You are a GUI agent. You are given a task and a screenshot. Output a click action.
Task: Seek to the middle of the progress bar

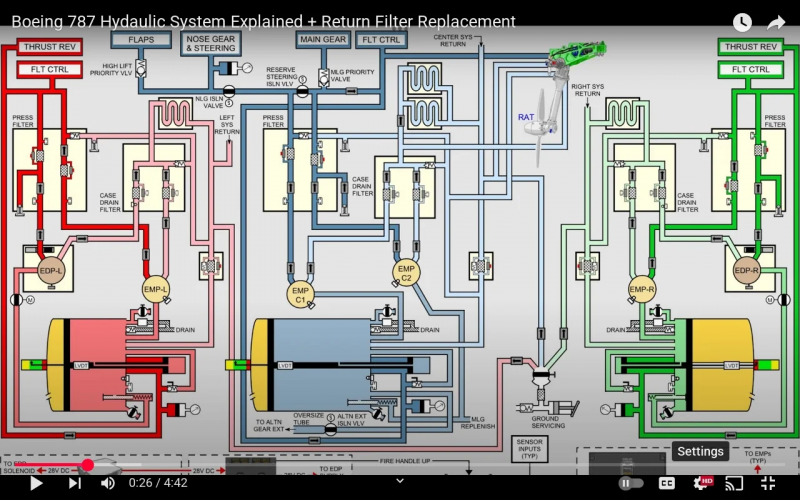[x=400, y=465]
